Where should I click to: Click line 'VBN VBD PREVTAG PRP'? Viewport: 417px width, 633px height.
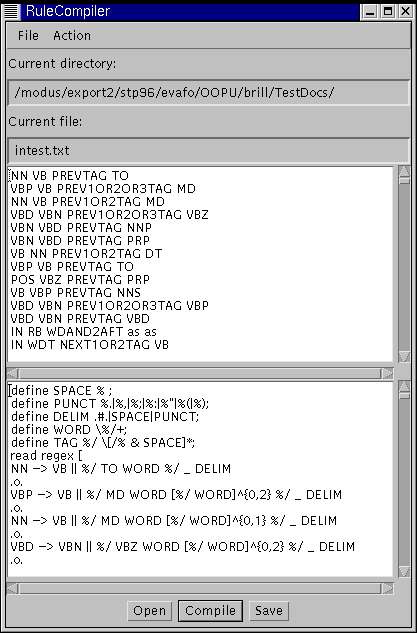click(x=80, y=241)
